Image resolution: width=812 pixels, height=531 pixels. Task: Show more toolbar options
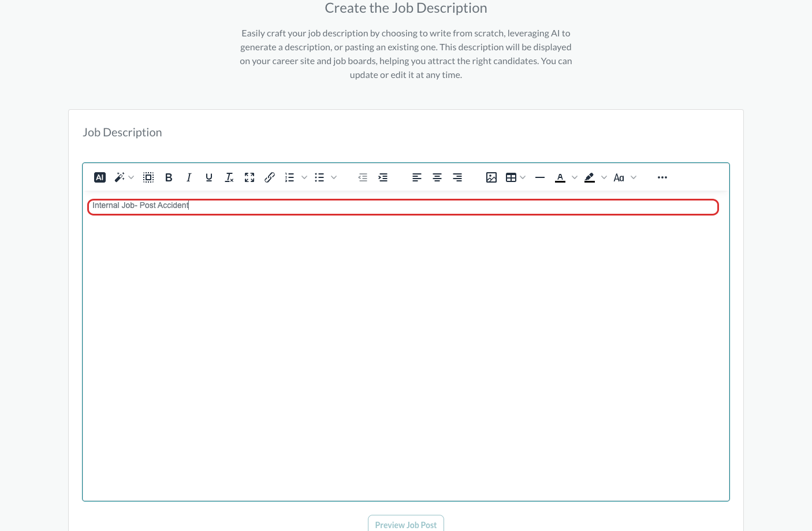[x=662, y=177]
